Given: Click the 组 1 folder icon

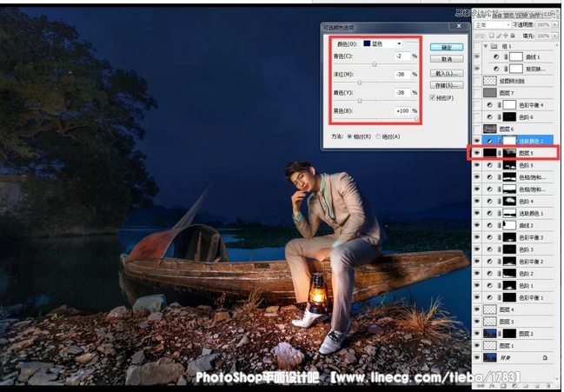Looking at the screenshot, I should point(494,46).
